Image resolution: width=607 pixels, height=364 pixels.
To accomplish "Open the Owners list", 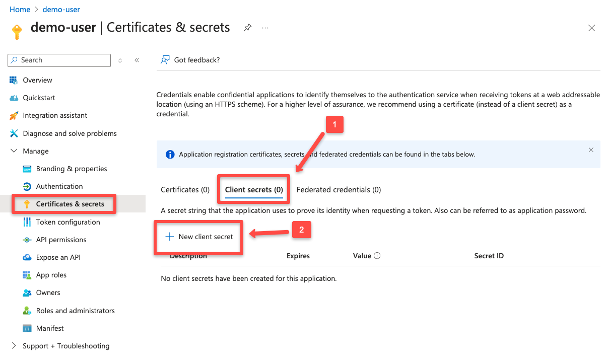I will click(48, 293).
